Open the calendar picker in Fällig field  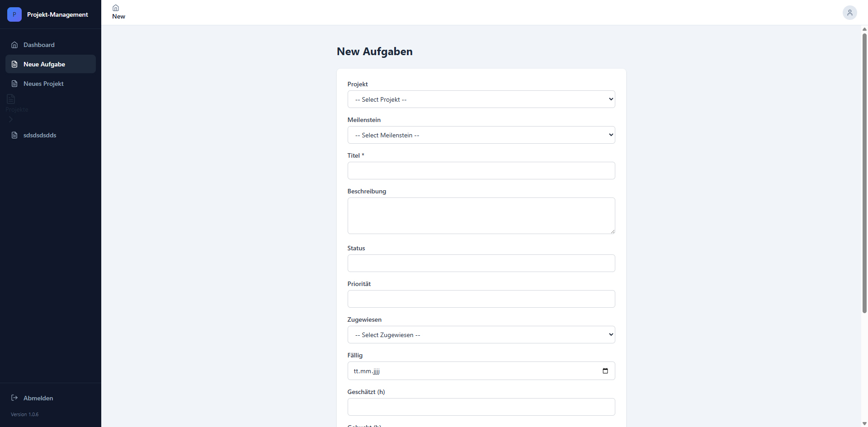pos(605,371)
